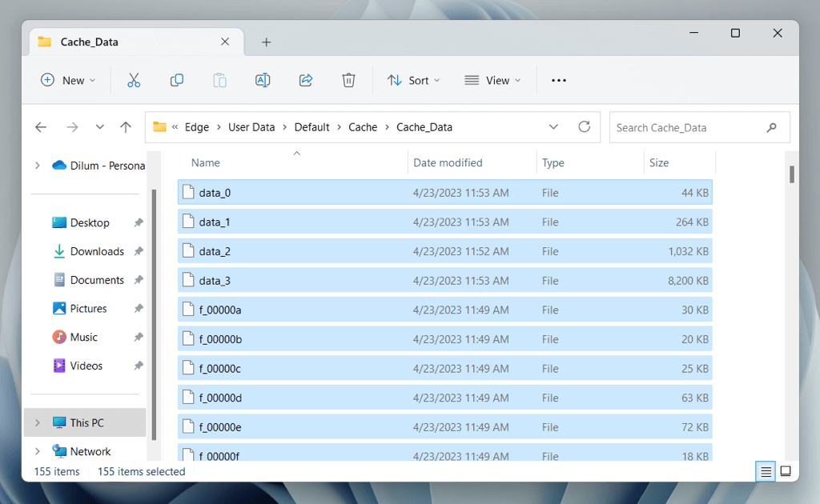The image size is (820, 504).
Task: Click the Share icon in toolbar
Action: point(305,80)
